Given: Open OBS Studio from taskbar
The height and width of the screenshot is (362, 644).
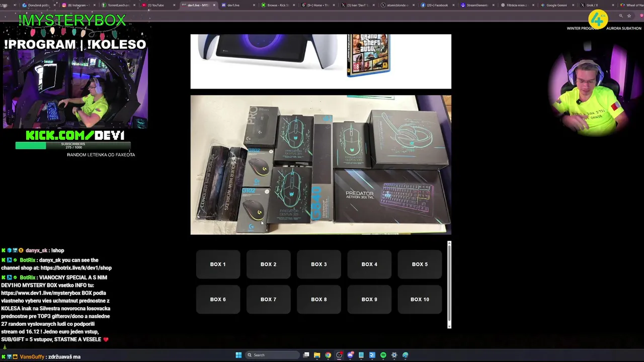Looking at the screenshot, I should (x=339, y=355).
